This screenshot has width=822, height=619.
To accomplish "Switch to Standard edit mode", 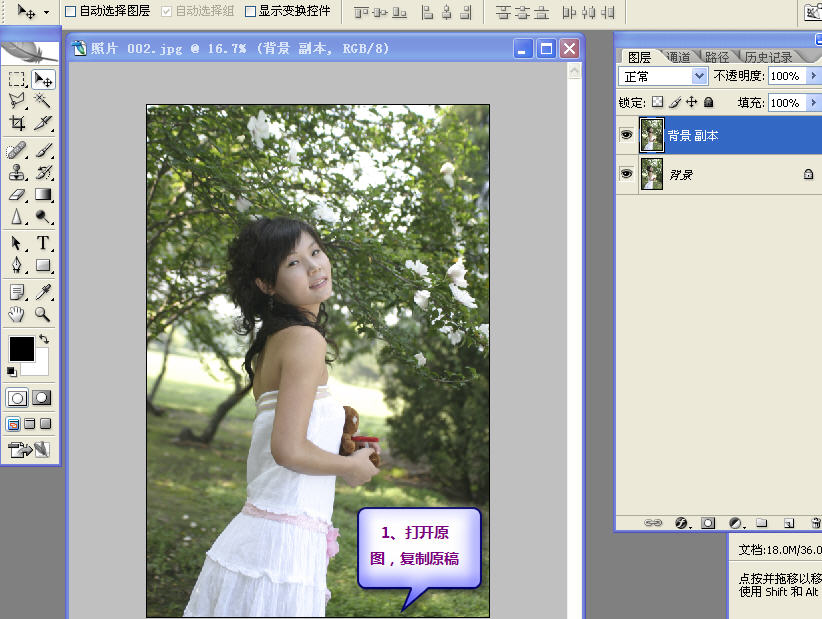I will pos(17,398).
